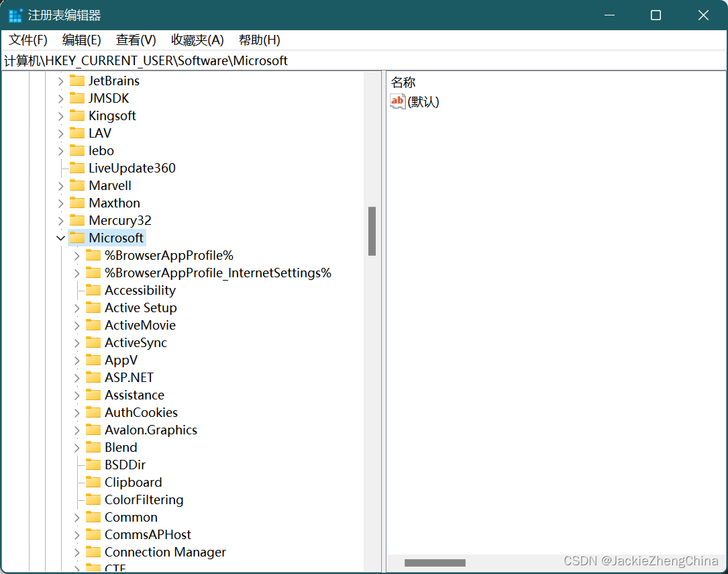
Task: Open the 查看(V) menu
Action: point(136,40)
